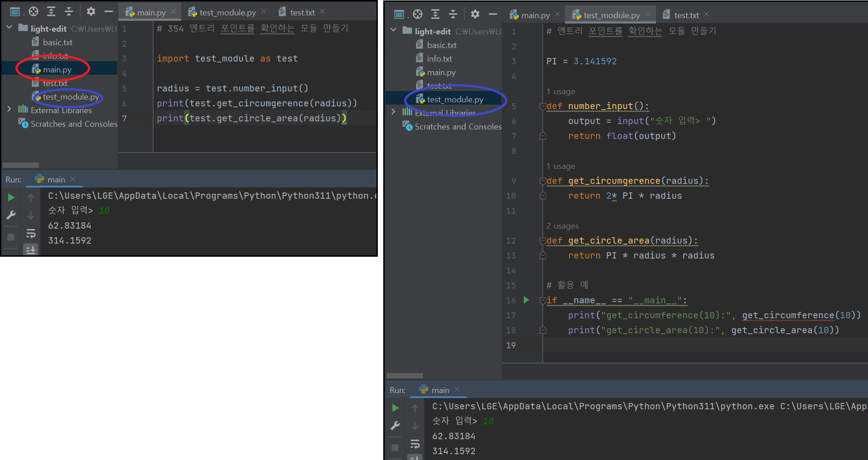Viewport: 868px width, 460px height.
Task: Open project settings gear in left window
Action: click(91, 12)
